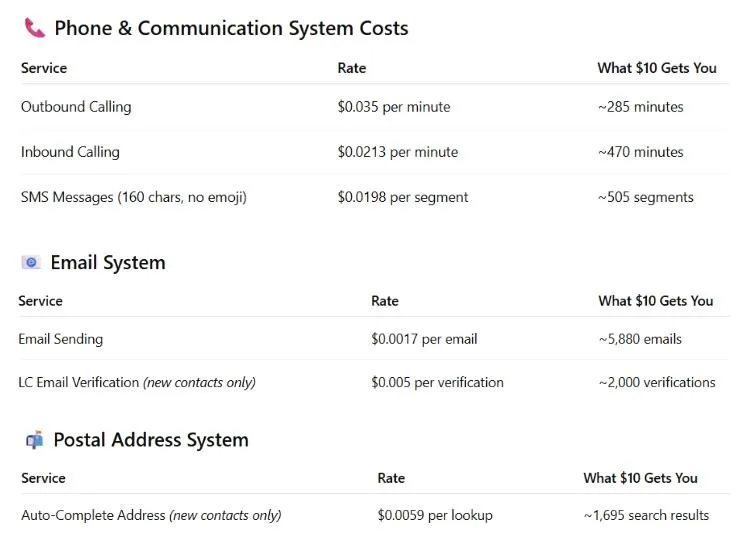Click the postal mailbox icon
Viewport: 745px width, 540px height.
[34, 440]
